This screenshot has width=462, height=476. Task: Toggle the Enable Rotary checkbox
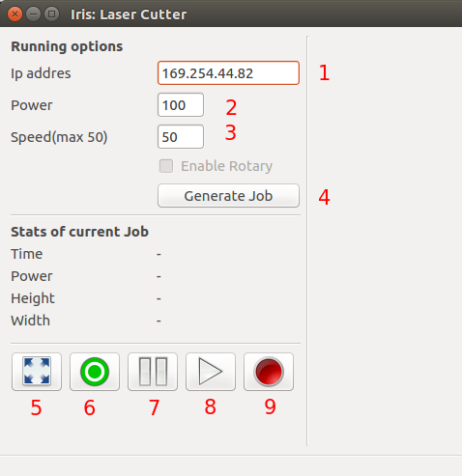(166, 166)
